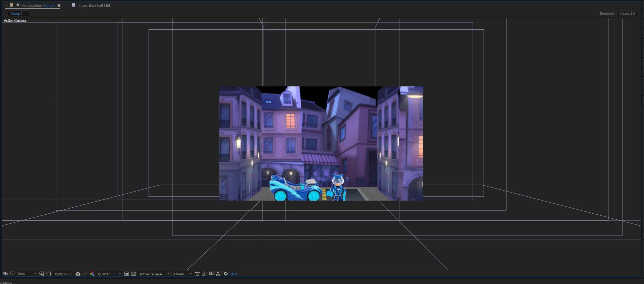The height and width of the screenshot is (284, 644).
Task: Take a snapshot with camera icon
Action: click(x=78, y=274)
